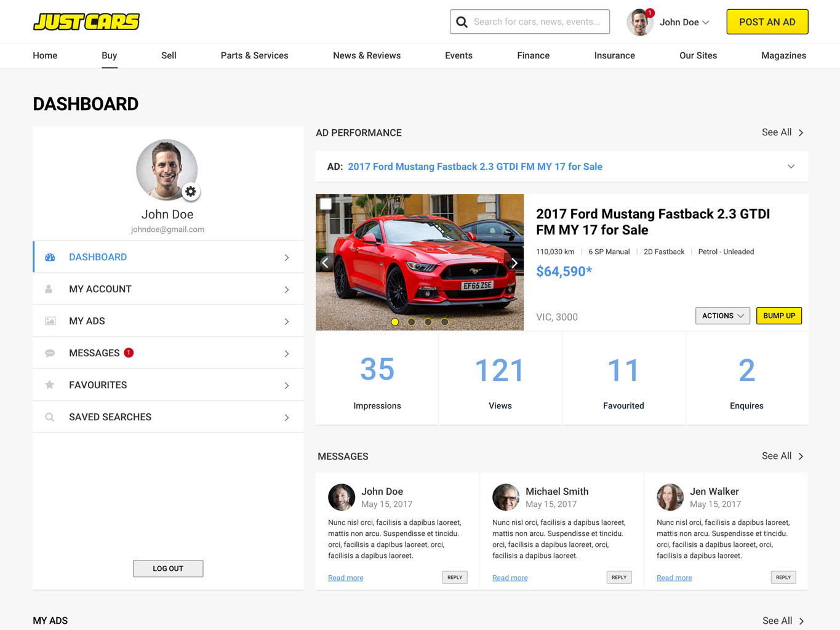
Task: Select the second carousel dot
Action: [x=412, y=322]
